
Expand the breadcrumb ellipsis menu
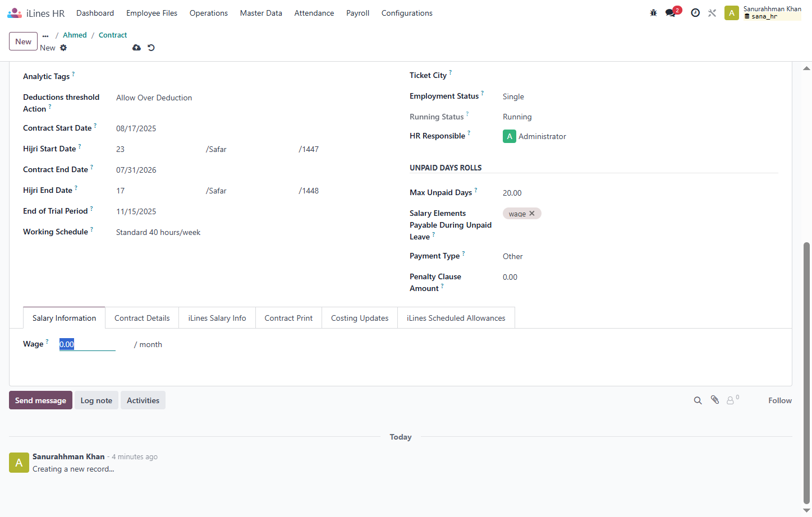pos(45,35)
